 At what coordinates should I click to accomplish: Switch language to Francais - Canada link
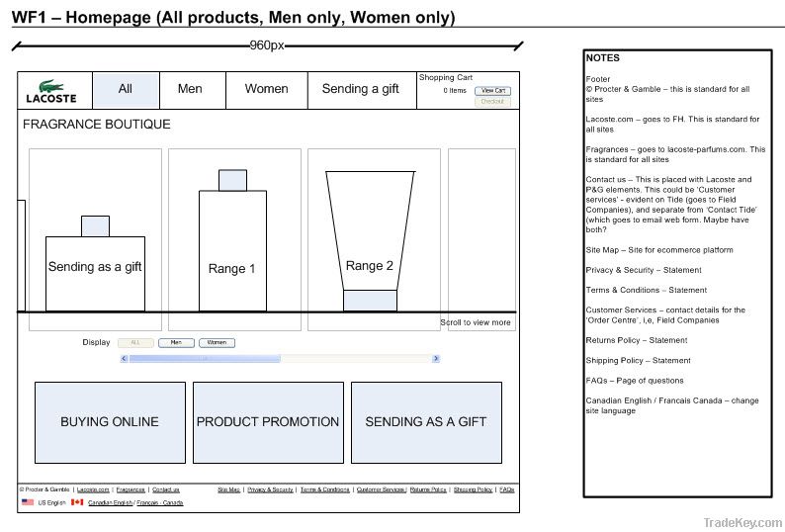pos(160,503)
